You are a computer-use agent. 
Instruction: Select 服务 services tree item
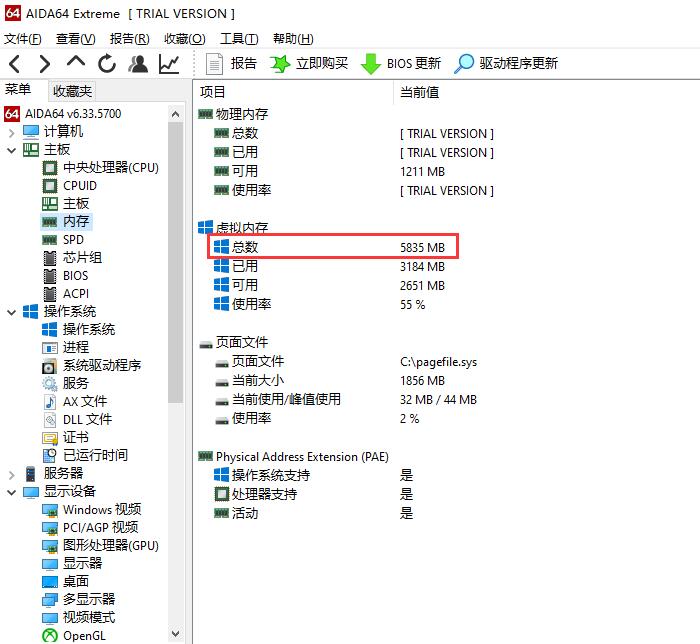coord(66,383)
